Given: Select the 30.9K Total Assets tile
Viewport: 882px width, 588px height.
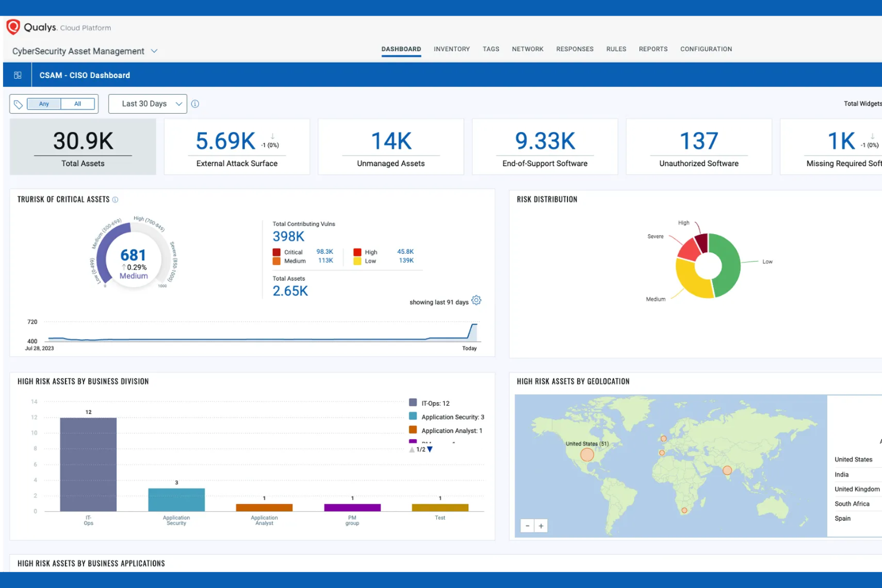Looking at the screenshot, I should point(82,147).
